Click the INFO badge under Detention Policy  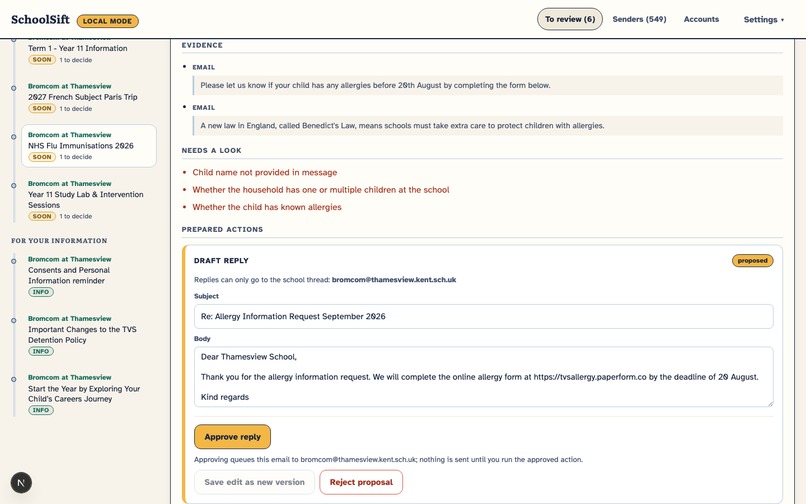click(x=41, y=351)
